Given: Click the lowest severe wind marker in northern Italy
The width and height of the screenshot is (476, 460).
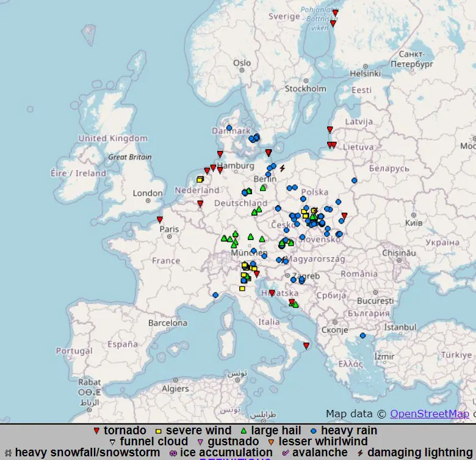Looking at the screenshot, I should point(242,288).
